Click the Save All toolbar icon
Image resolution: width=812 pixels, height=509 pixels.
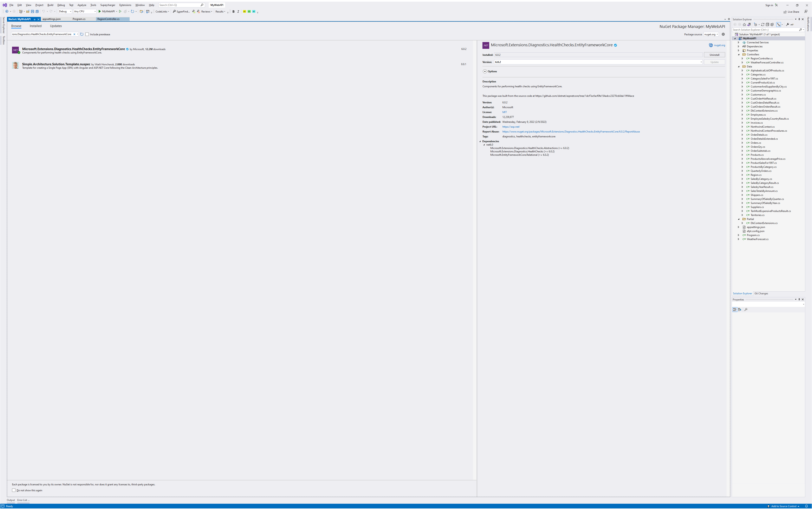37,11
